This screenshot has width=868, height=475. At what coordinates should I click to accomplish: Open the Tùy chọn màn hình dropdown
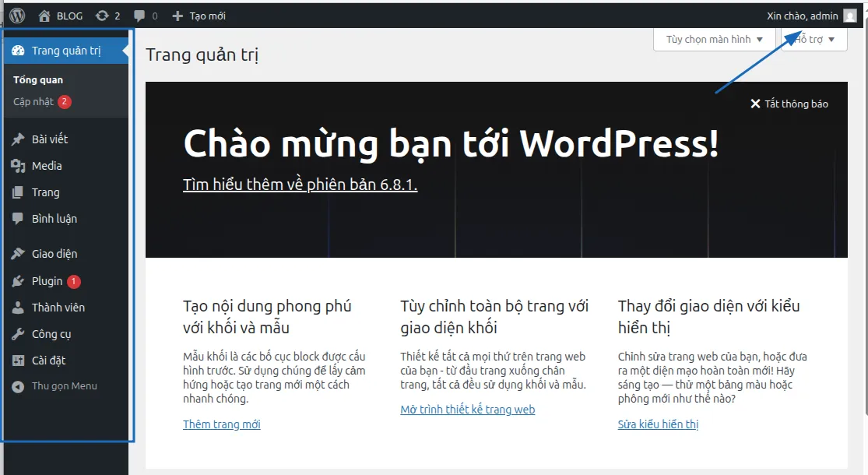(713, 39)
